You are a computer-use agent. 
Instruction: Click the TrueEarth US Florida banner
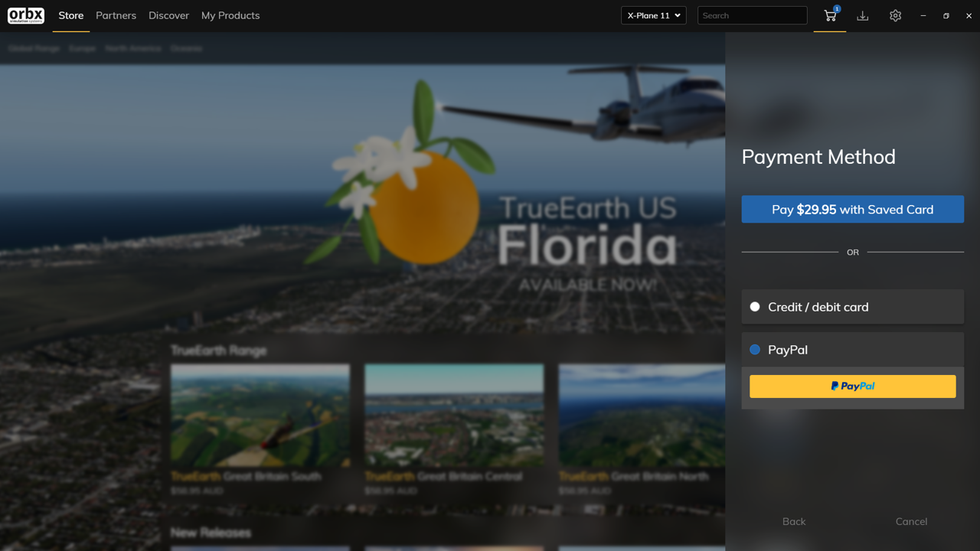coord(363,199)
